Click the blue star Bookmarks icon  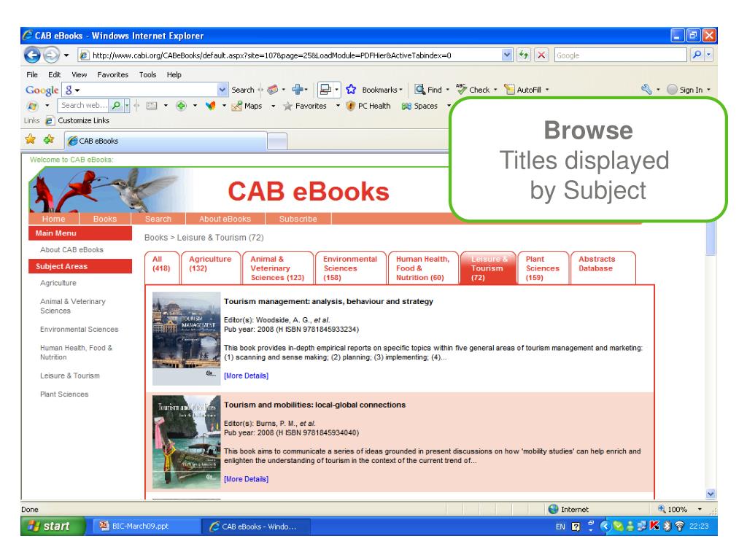351,90
